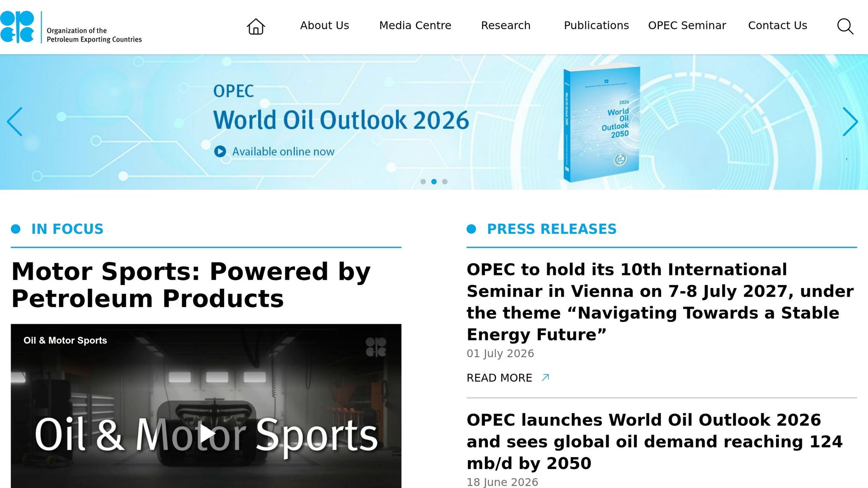Viewport: 868px width, 488px height.
Task: Select the second carousel dot indicator
Action: tap(434, 182)
